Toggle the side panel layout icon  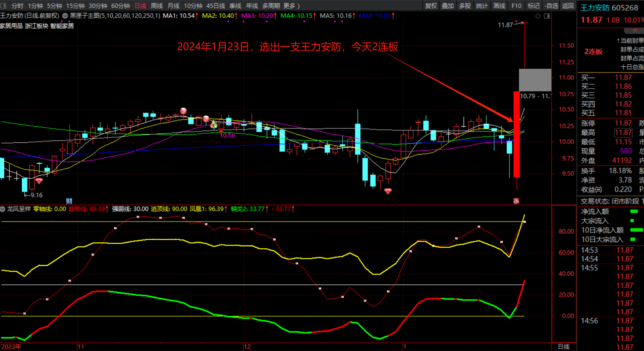[x=547, y=16]
